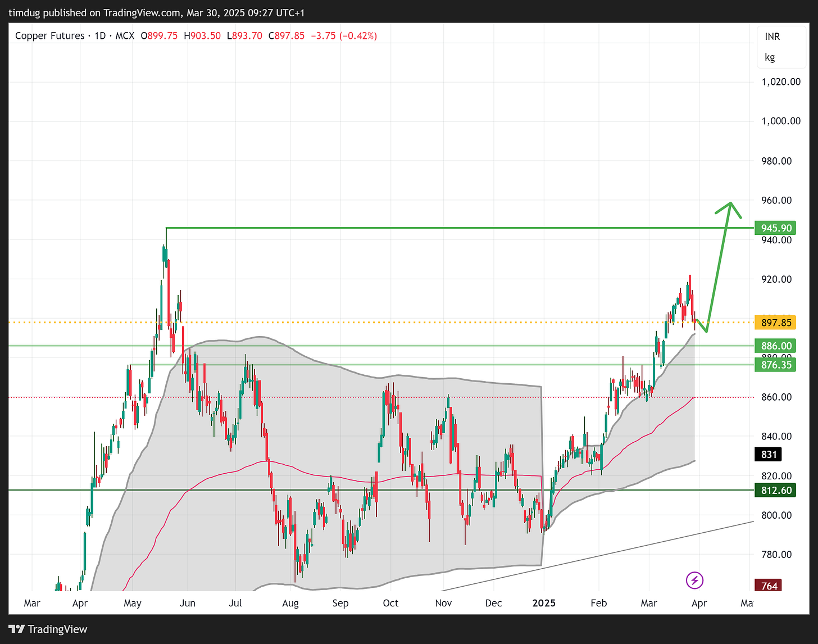Viewport: 818px width, 644px height.
Task: Click the 876.35 green price label
Action: tap(776, 365)
